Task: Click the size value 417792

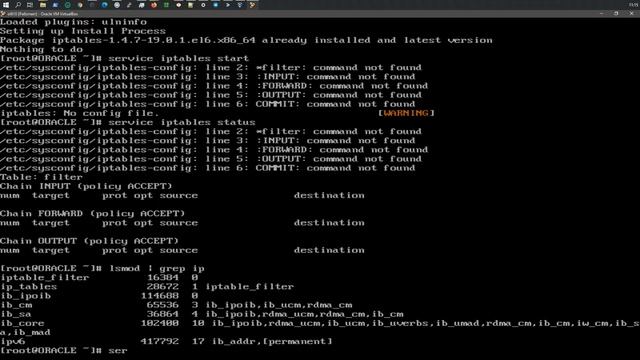Action: pyautogui.click(x=160, y=342)
